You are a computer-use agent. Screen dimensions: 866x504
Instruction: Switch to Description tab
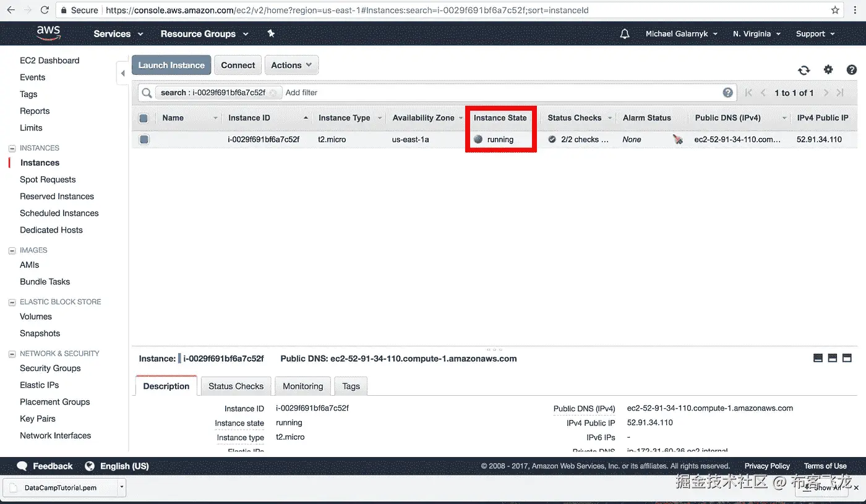pyautogui.click(x=166, y=386)
